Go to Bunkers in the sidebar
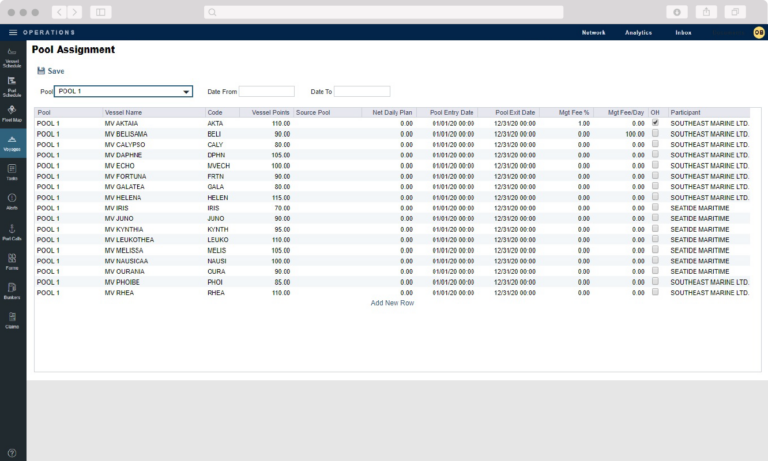Screen dimensions: 768x461 [x=12, y=289]
